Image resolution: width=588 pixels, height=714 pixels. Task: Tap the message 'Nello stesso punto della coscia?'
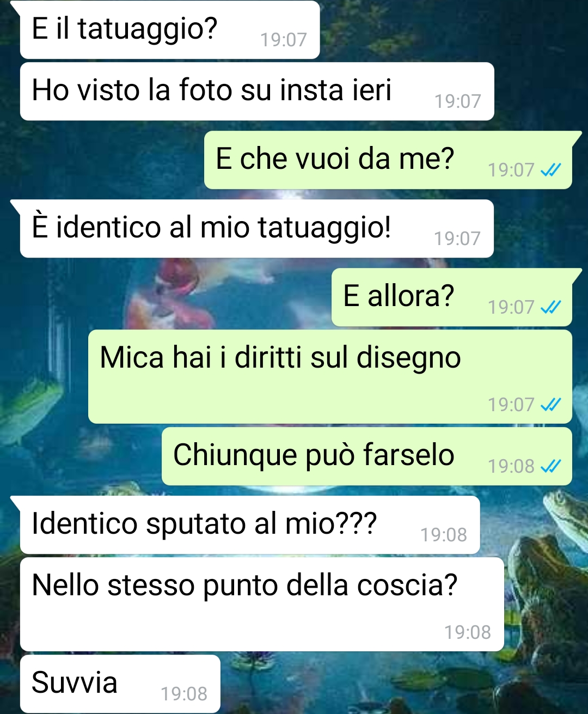262,605
